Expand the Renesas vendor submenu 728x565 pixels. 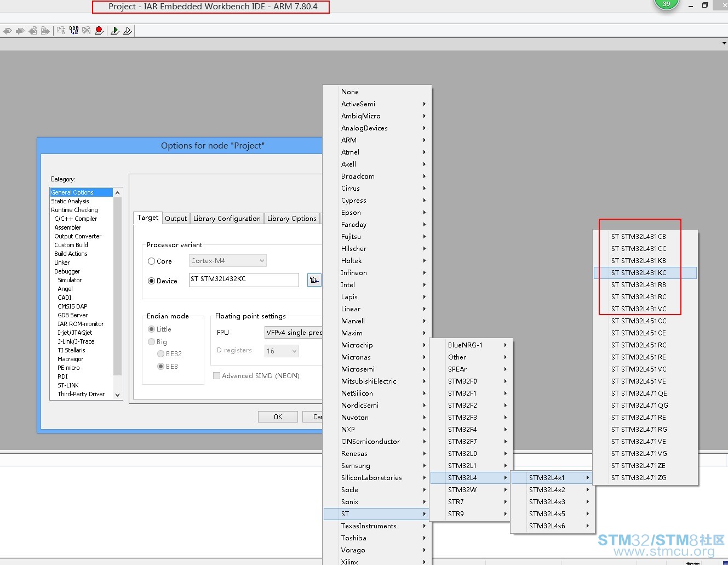coord(377,454)
